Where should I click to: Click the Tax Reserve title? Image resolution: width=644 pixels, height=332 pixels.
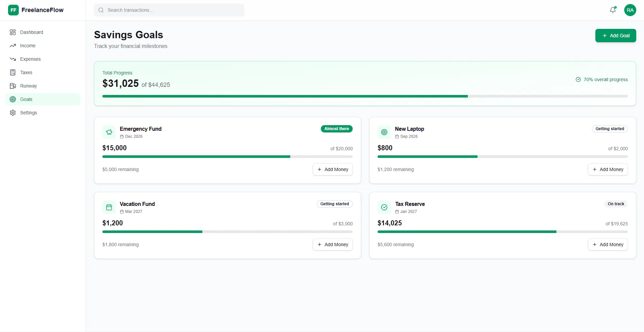(x=410, y=204)
